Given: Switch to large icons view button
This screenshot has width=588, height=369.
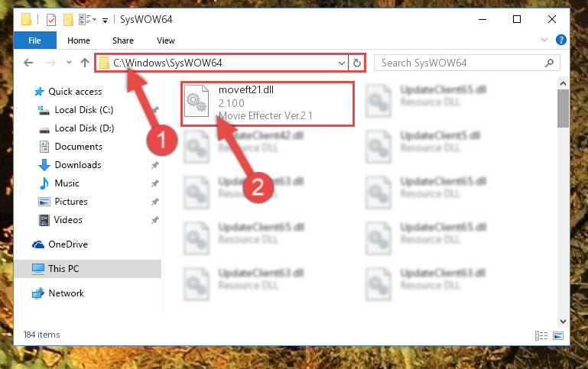Looking at the screenshot, I should pyautogui.click(x=558, y=335).
